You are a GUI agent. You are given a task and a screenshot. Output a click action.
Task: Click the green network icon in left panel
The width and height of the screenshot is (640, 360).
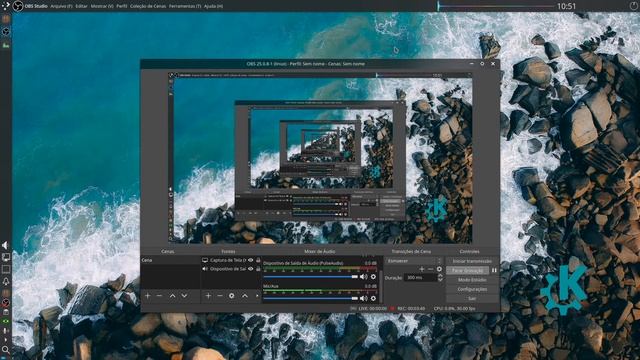6,322
